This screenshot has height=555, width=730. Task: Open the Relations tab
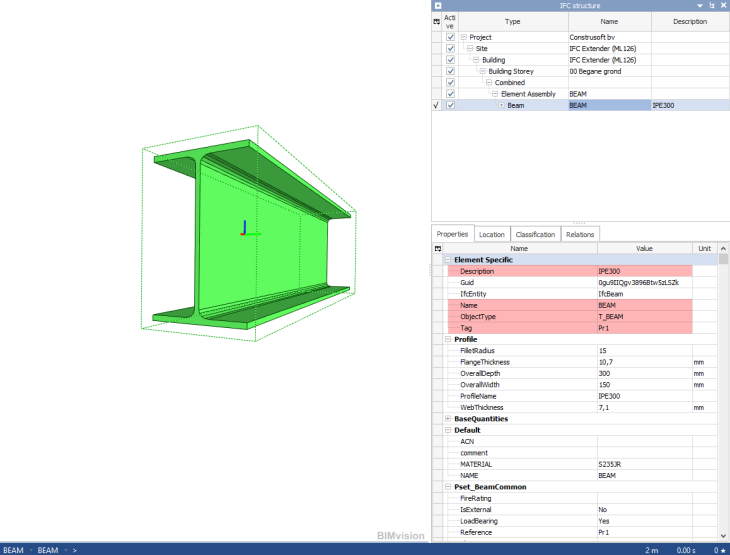pos(580,235)
